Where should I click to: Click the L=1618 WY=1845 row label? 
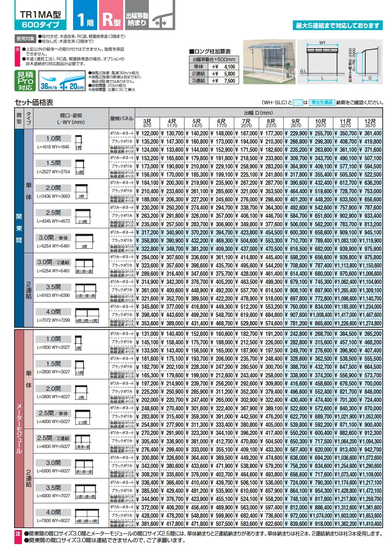tap(53, 147)
